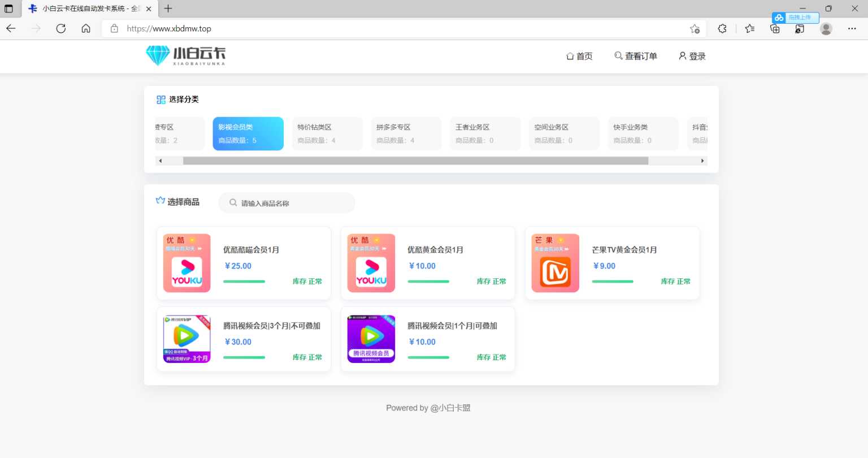Open the browser settings three-dot menu
Viewport: 868px width, 458px height.
pos(852,28)
